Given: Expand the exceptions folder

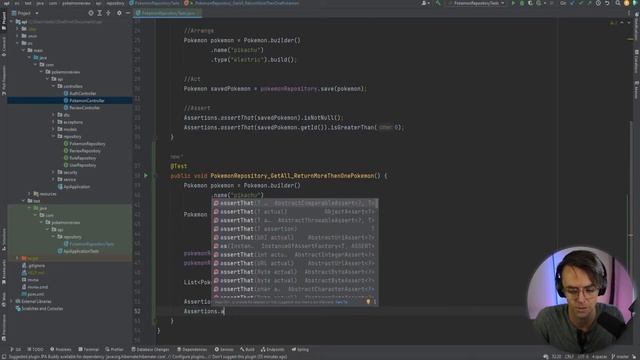Looking at the screenshot, I should tap(53, 122).
